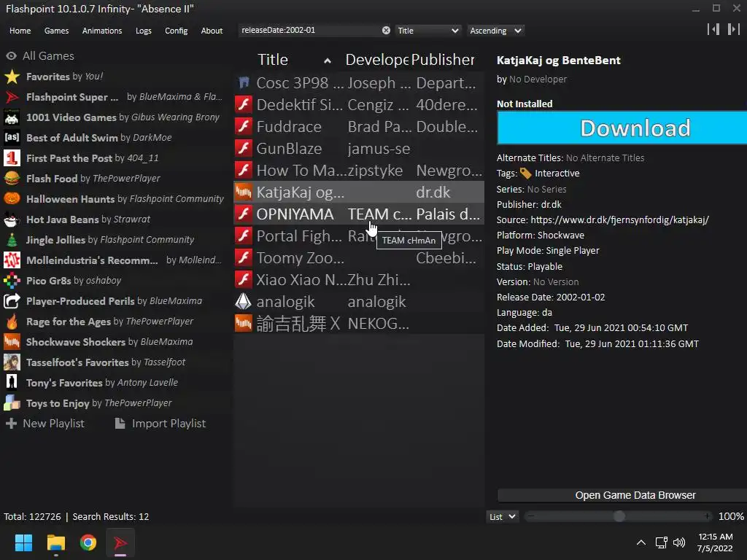Click the Toys to Enjoy blocks icon

pyautogui.click(x=12, y=403)
